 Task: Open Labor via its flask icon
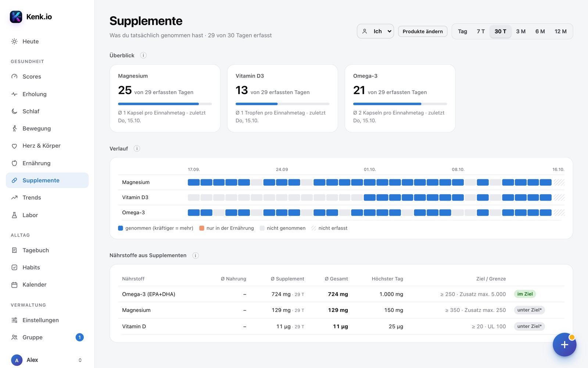pos(14,215)
